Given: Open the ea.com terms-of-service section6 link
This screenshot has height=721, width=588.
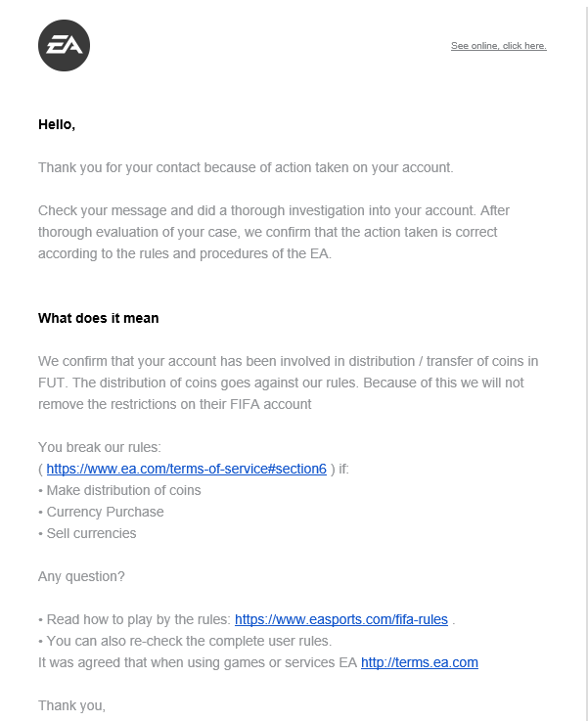Looking at the screenshot, I should coord(186,469).
